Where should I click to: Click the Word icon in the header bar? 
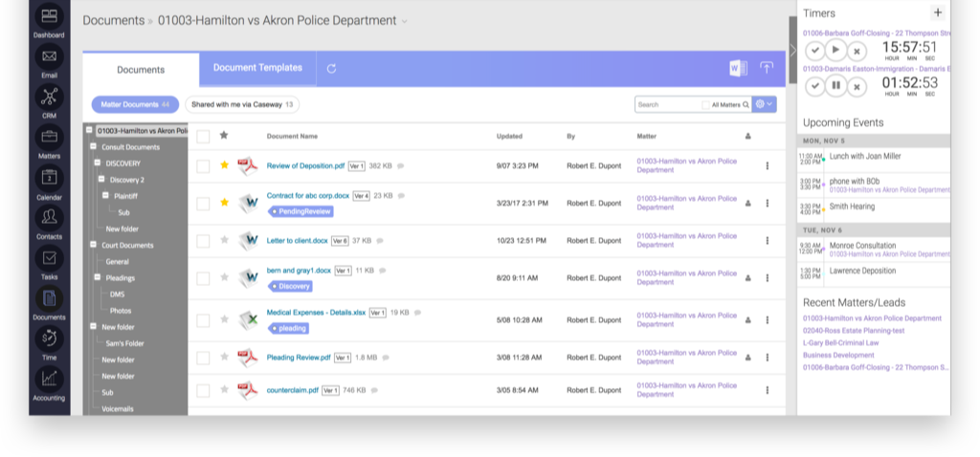pyautogui.click(x=738, y=69)
